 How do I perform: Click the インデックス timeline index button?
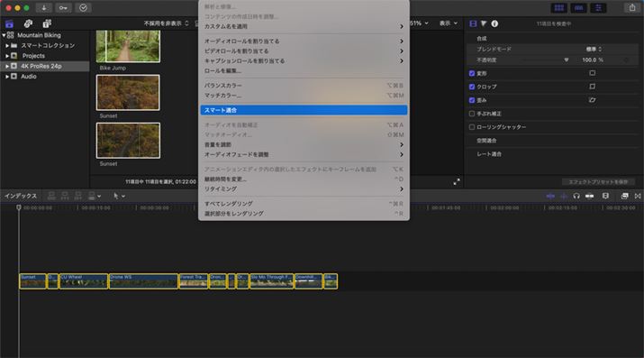(x=21, y=196)
